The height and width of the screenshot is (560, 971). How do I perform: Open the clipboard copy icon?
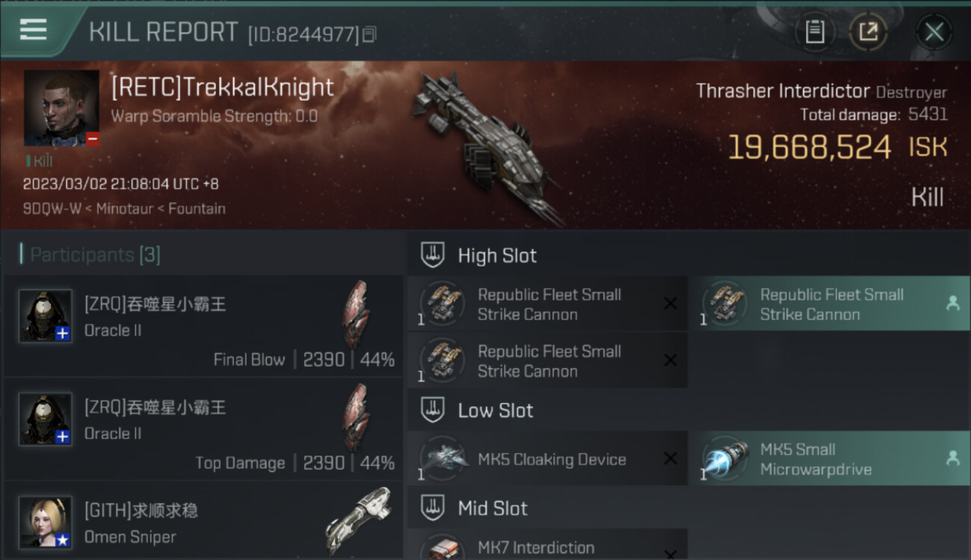815,31
